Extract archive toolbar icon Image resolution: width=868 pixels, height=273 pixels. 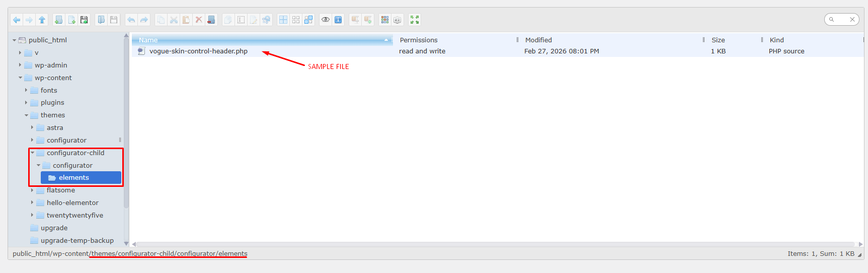355,20
